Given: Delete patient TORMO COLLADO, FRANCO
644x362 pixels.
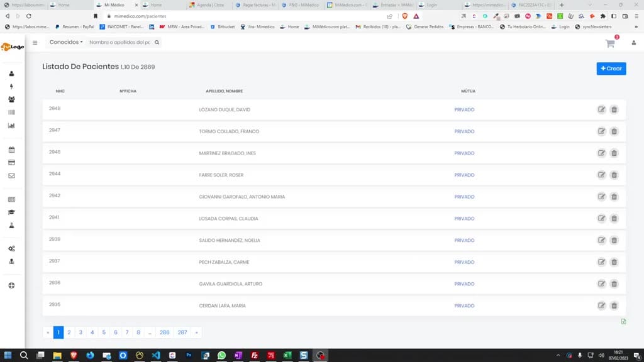Looking at the screenshot, I should pyautogui.click(x=614, y=131).
